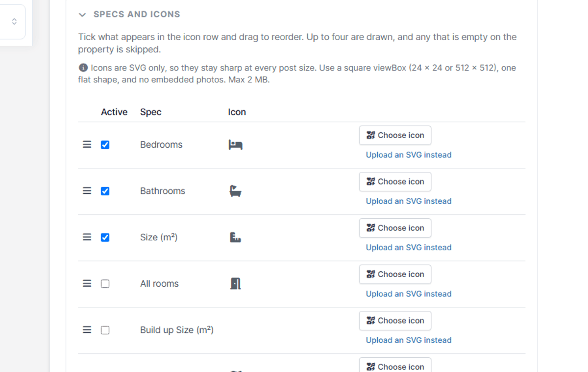Untick the Bathrooms active checkbox
The height and width of the screenshot is (372, 588).
pyautogui.click(x=105, y=191)
